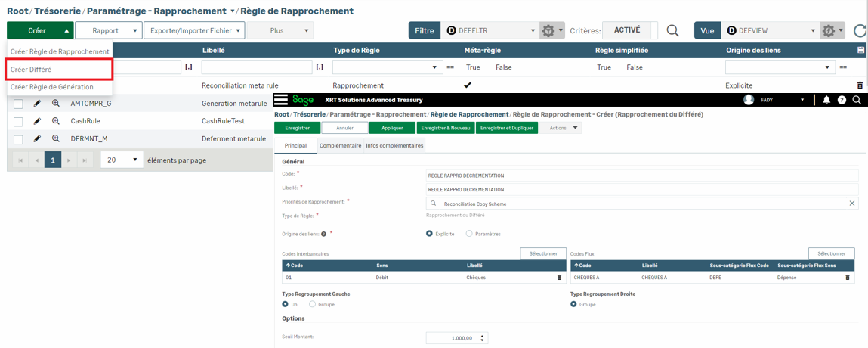Open the hamburger menu beside Sage logo
Image resolution: width=868 pixels, height=348 pixels.
click(281, 100)
